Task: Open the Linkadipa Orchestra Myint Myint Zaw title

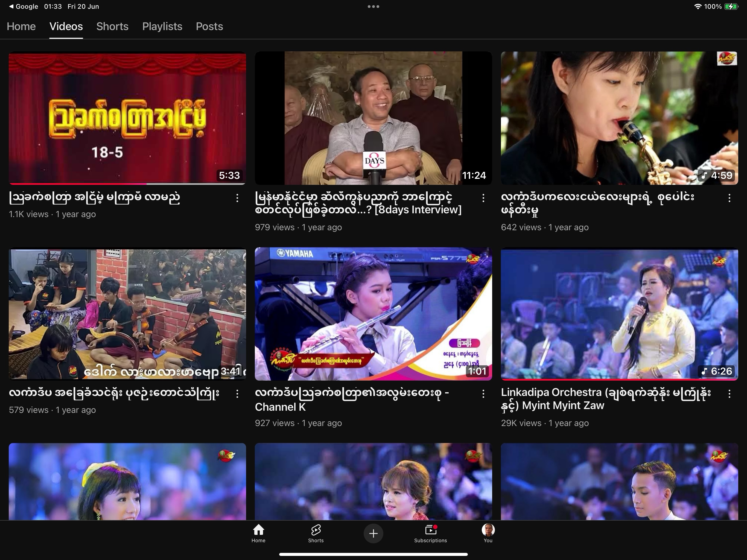Action: [x=606, y=399]
